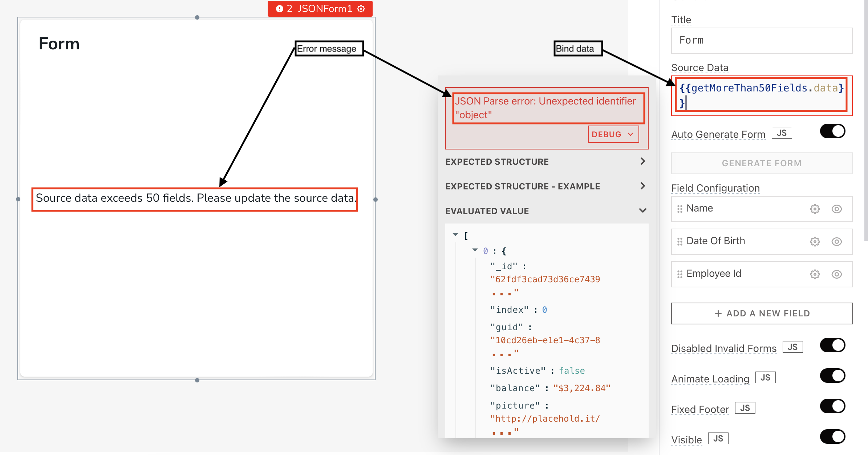The image size is (868, 455).
Task: Toggle JS mode for Auto Generate Form
Action: (x=782, y=133)
